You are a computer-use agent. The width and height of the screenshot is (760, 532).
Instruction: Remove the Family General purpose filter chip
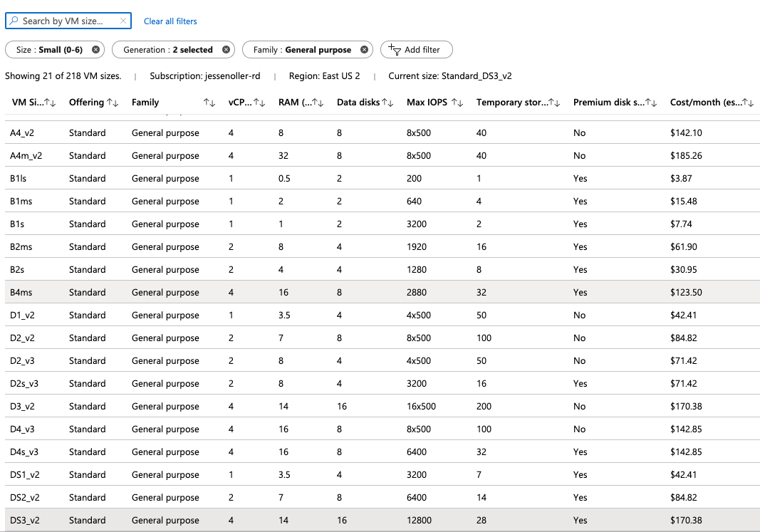[363, 50]
